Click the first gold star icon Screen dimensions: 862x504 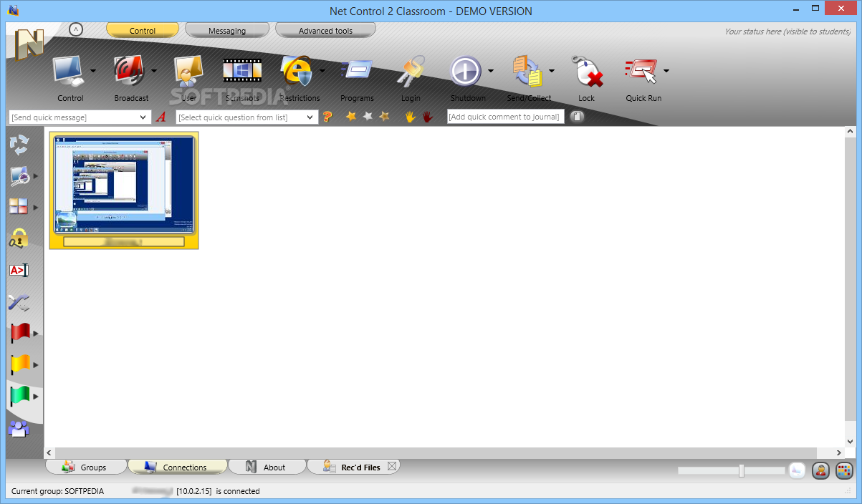tap(351, 116)
